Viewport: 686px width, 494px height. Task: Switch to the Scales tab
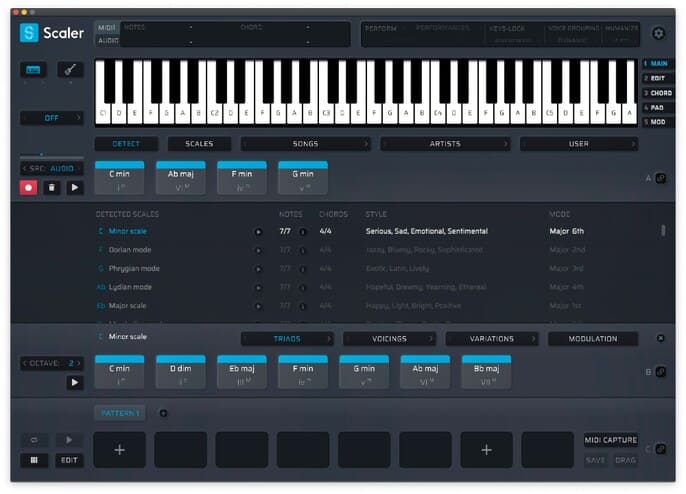199,144
